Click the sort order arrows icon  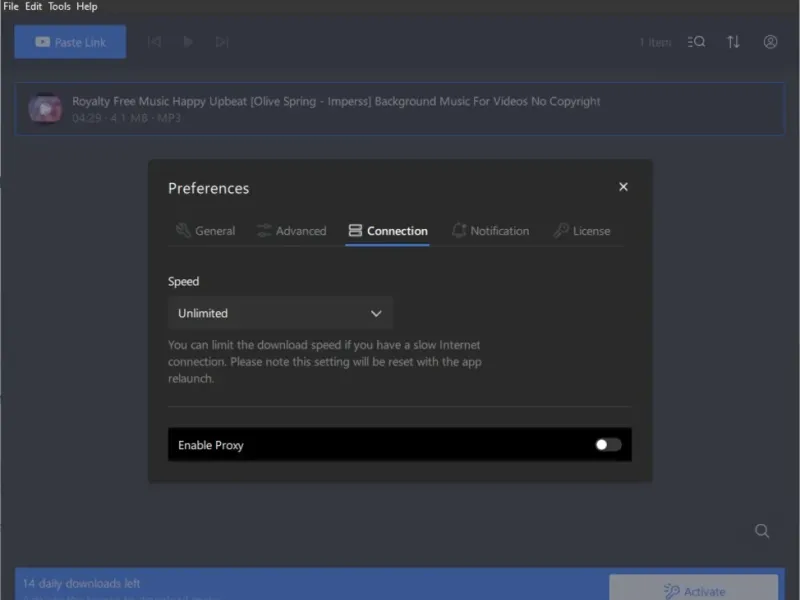click(x=733, y=42)
